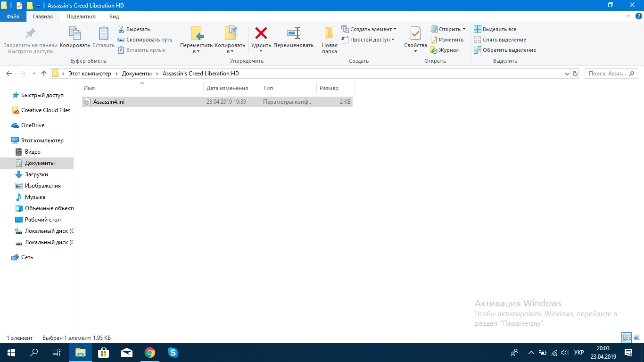The height and width of the screenshot is (362, 644).
Task: Invert selection with Обратить выделение
Action: tap(504, 50)
